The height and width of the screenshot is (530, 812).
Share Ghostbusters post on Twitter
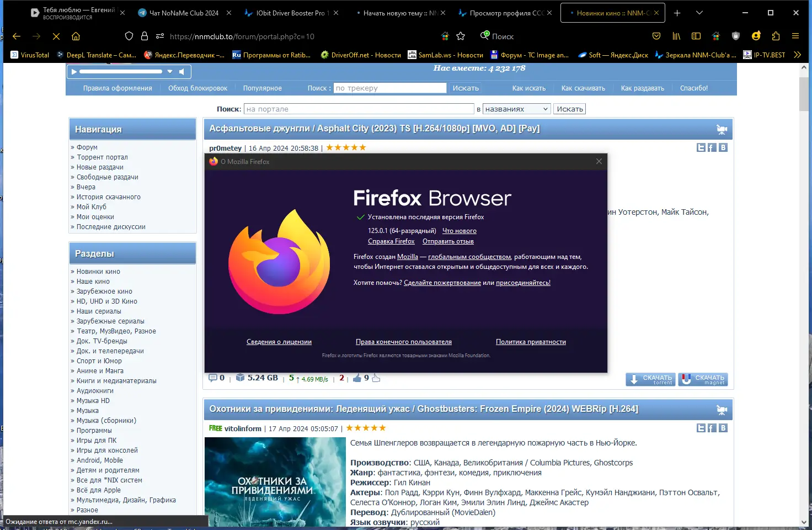tap(701, 428)
